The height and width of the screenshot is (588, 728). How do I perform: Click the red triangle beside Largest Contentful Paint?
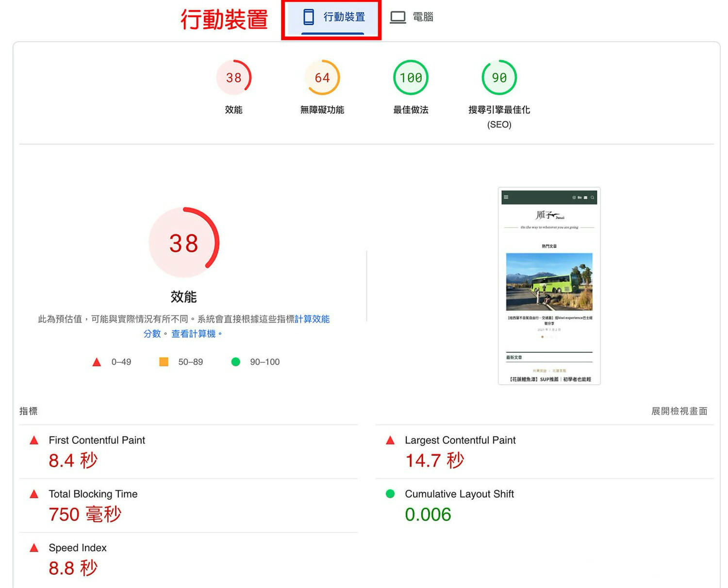coord(390,440)
